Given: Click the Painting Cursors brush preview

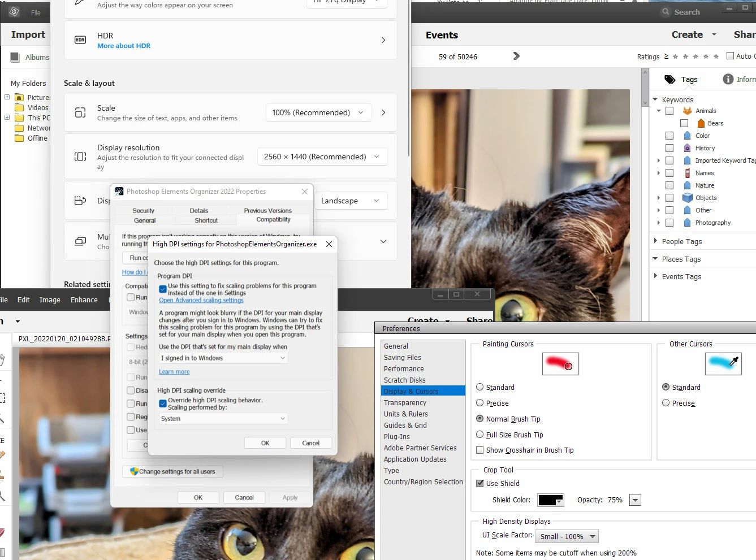Looking at the screenshot, I should point(560,364).
